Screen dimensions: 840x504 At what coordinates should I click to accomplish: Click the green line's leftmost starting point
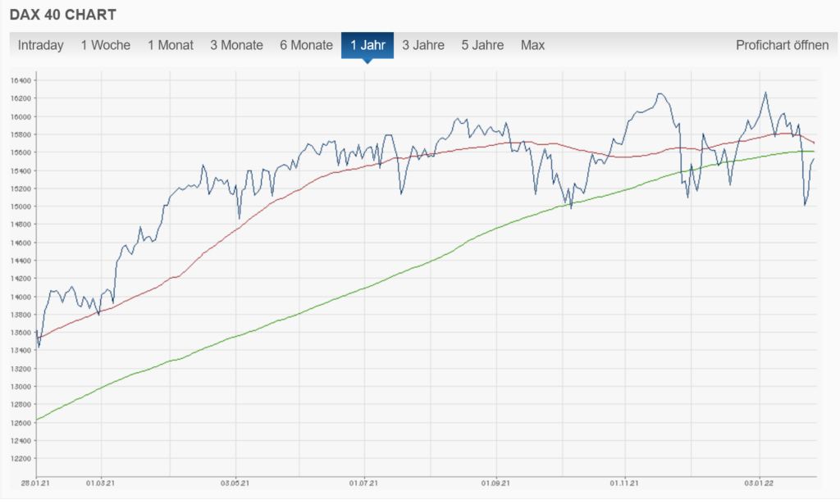pos(38,420)
